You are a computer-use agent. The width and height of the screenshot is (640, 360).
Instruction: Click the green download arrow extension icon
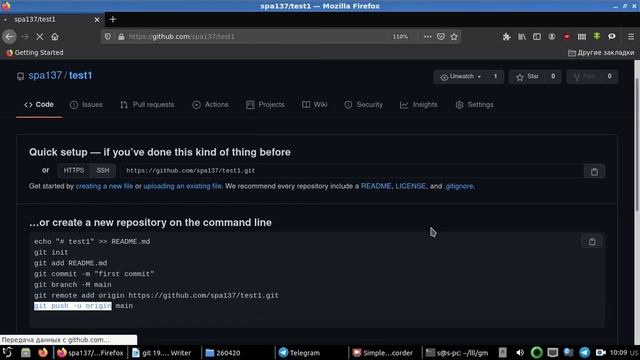click(x=597, y=36)
